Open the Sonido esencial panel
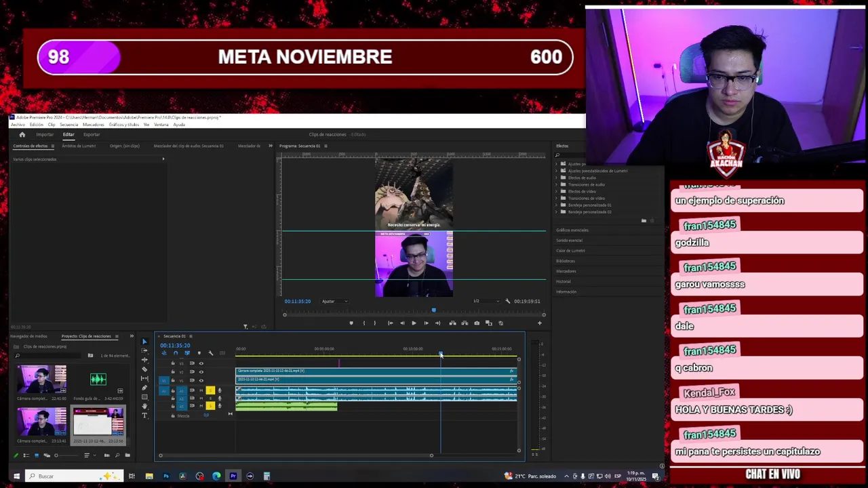The image size is (868, 488). (x=569, y=240)
